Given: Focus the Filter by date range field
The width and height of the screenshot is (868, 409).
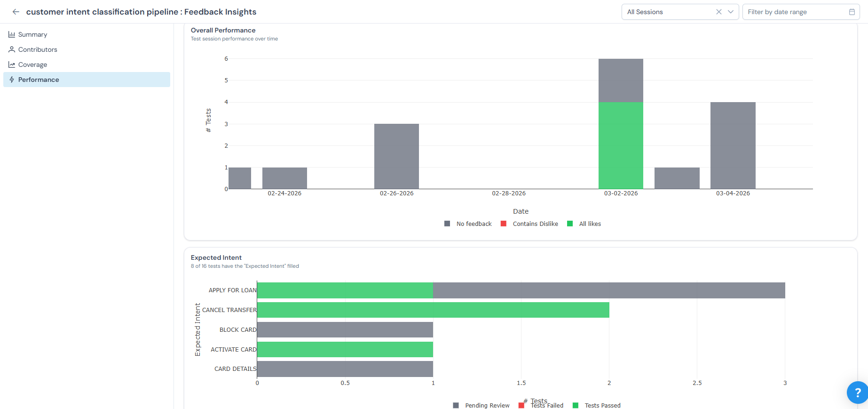Looking at the screenshot, I should [795, 12].
